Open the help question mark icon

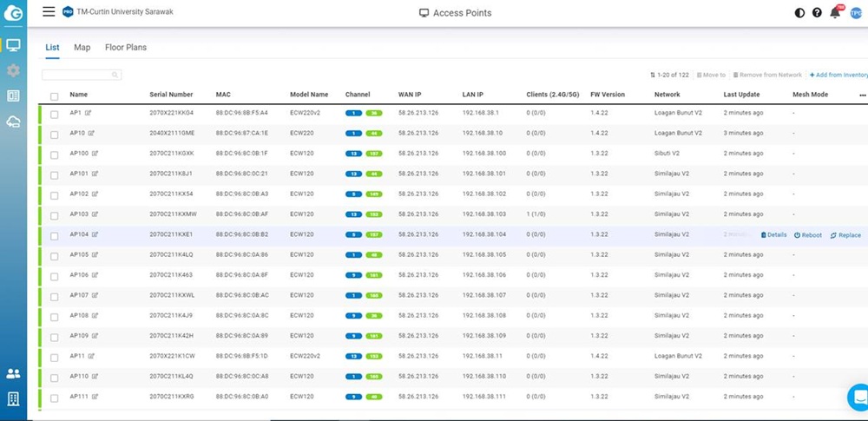[817, 13]
